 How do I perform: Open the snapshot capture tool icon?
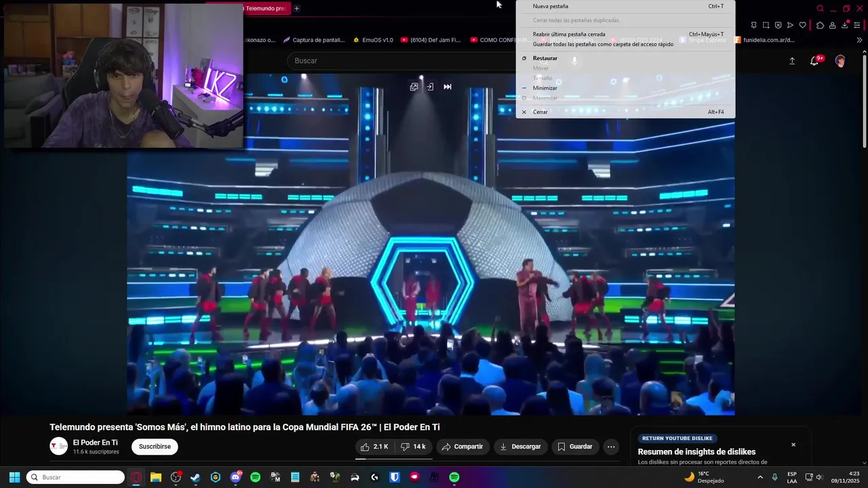coord(766,25)
